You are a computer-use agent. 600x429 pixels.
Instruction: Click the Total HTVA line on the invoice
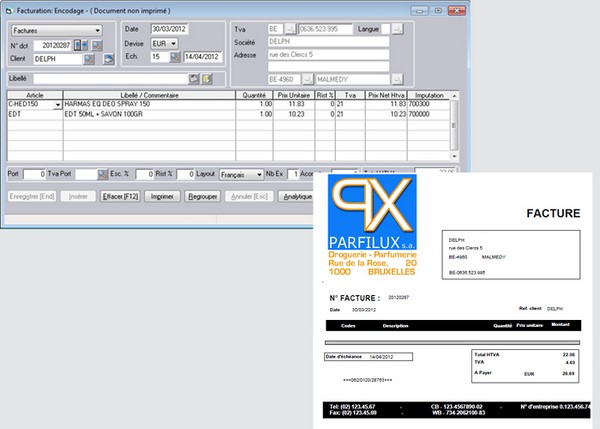click(525, 355)
